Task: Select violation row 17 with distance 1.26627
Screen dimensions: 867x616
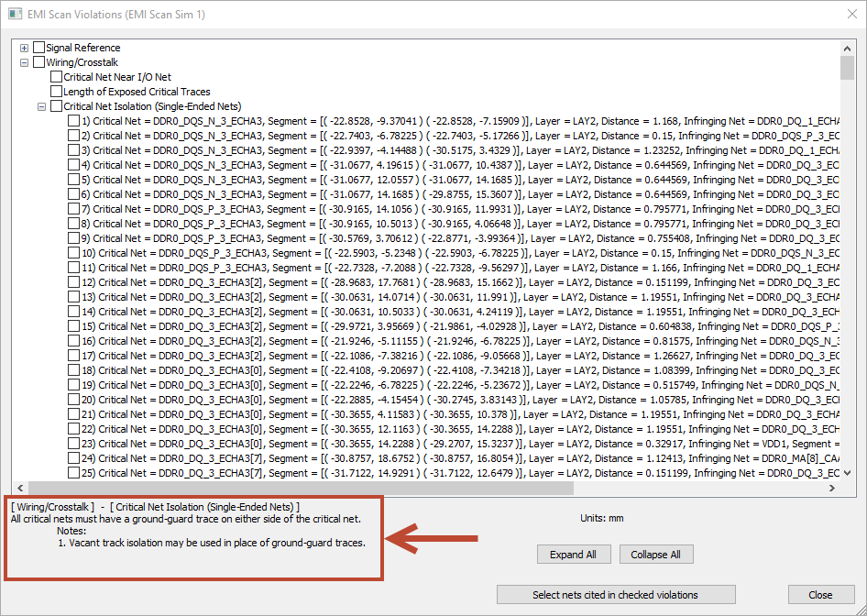Action: pos(460,356)
